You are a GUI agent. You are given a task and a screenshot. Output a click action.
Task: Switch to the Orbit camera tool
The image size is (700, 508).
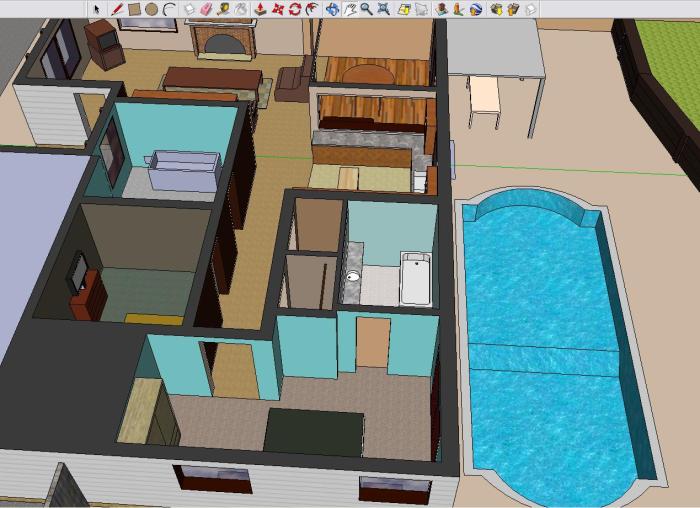coord(332,9)
